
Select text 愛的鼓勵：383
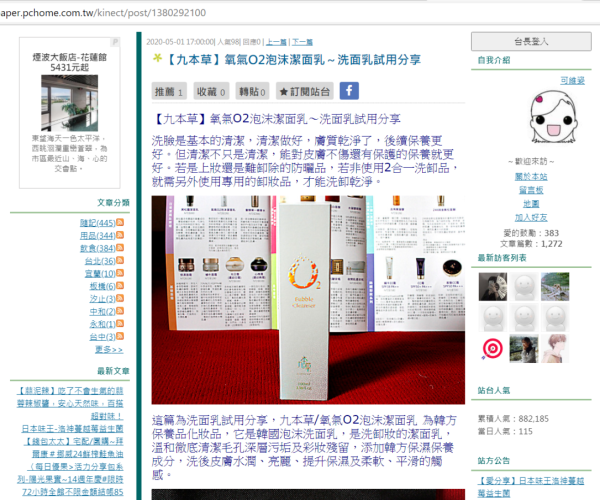pos(531,233)
